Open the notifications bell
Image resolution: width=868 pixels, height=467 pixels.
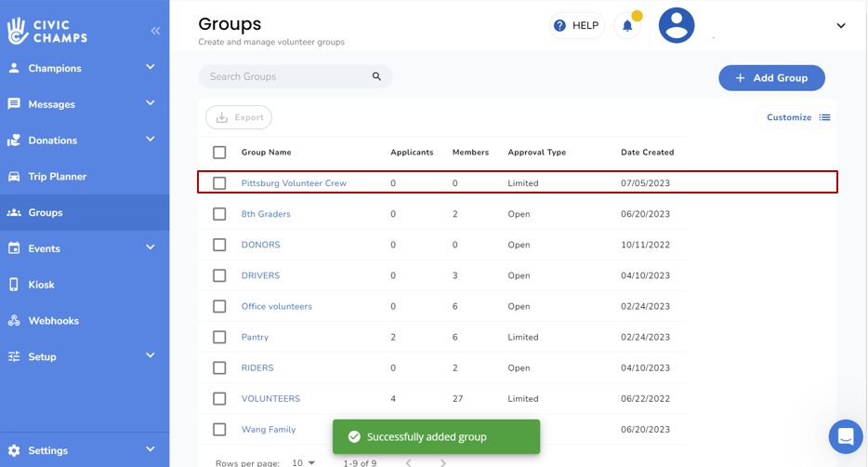coord(627,26)
